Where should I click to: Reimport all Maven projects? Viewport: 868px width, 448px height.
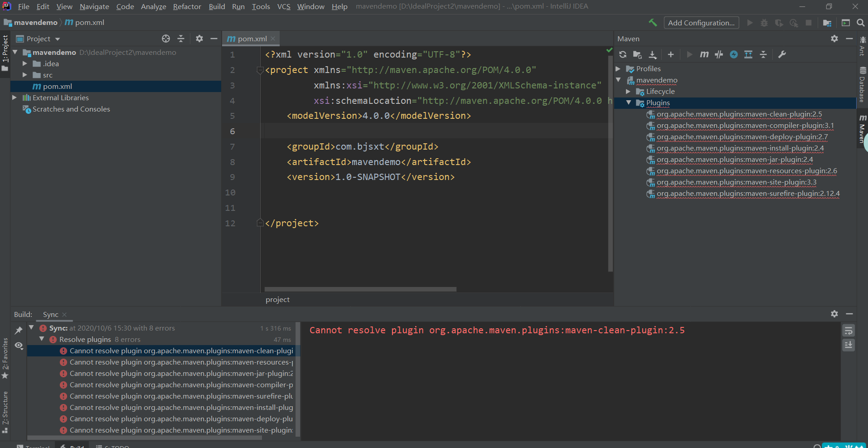coord(623,54)
